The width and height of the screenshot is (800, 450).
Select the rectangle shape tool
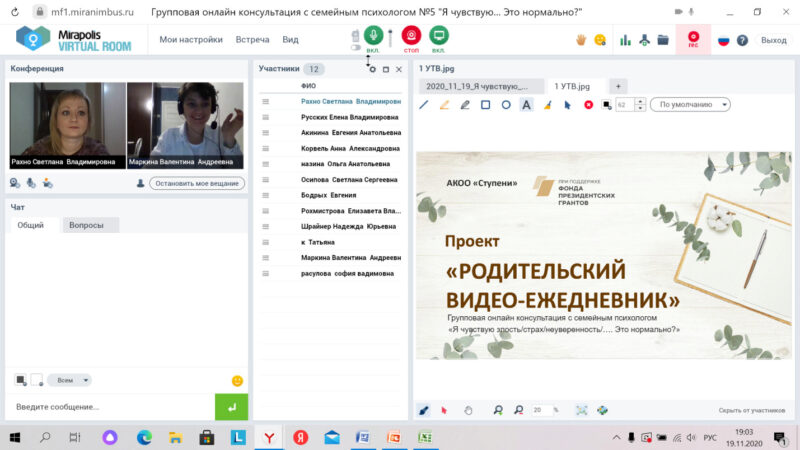pos(485,105)
